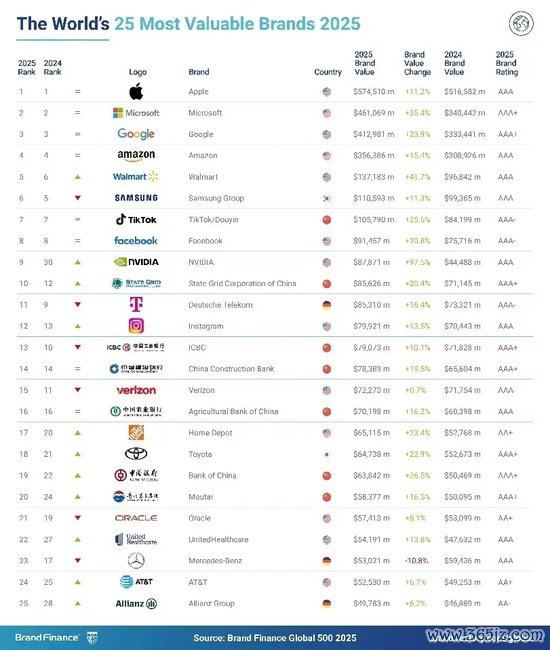
Task: Click the Microsoft logo in row two
Action: pos(136,113)
